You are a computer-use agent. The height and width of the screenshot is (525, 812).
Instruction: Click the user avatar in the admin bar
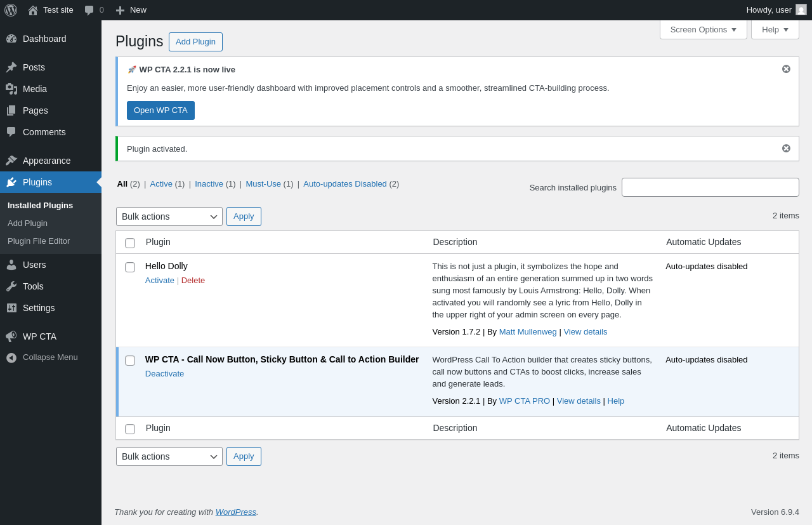[x=801, y=10]
